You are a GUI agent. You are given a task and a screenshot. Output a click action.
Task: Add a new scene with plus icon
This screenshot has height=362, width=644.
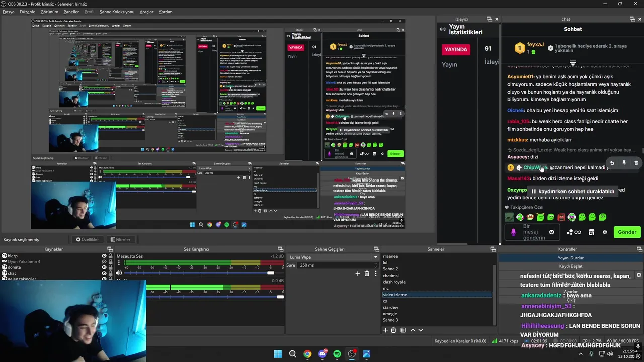(386, 330)
